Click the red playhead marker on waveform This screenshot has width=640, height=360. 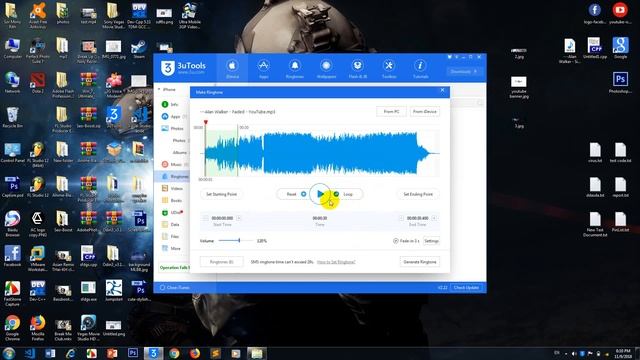(206, 122)
